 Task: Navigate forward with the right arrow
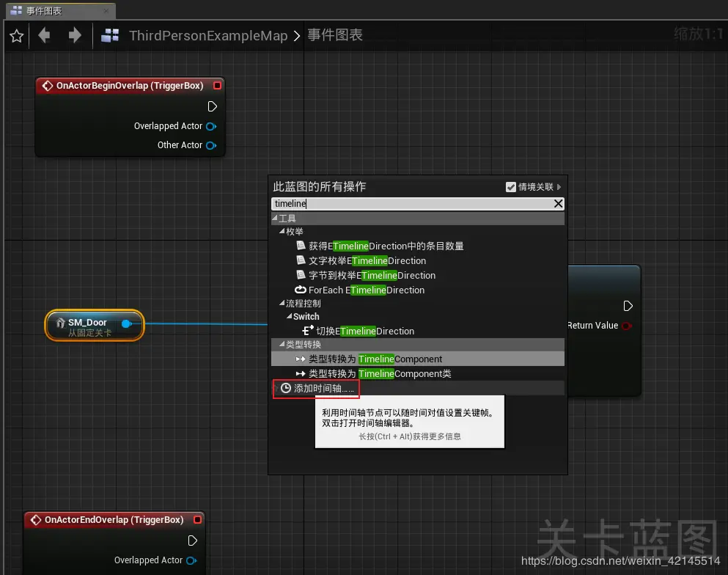[x=74, y=35]
